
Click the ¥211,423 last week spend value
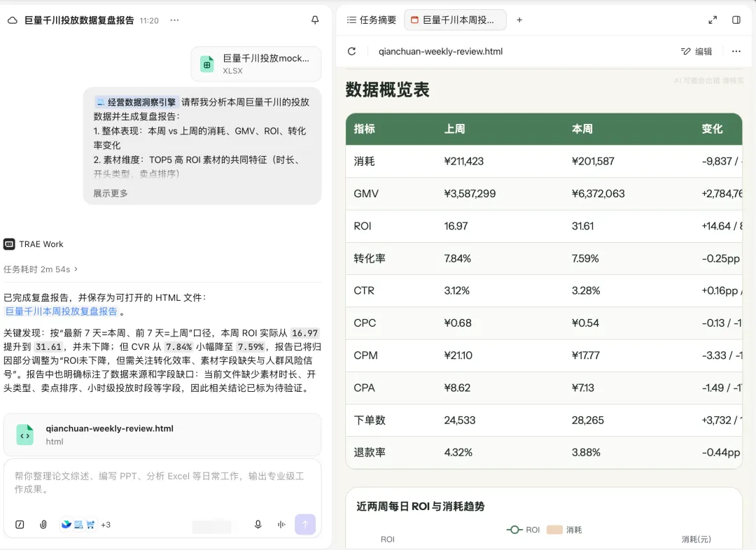point(463,161)
